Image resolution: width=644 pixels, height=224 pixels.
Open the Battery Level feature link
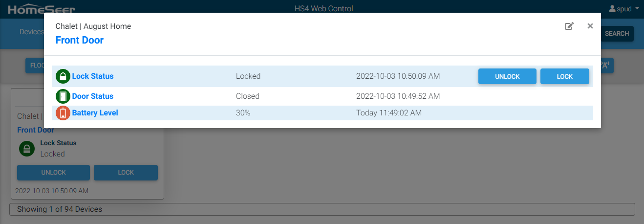[95, 113]
